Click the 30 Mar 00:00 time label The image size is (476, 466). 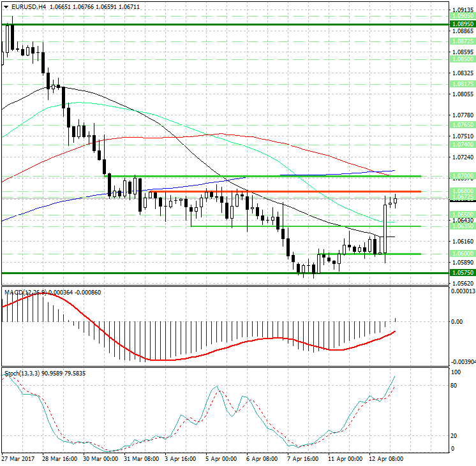point(101,458)
